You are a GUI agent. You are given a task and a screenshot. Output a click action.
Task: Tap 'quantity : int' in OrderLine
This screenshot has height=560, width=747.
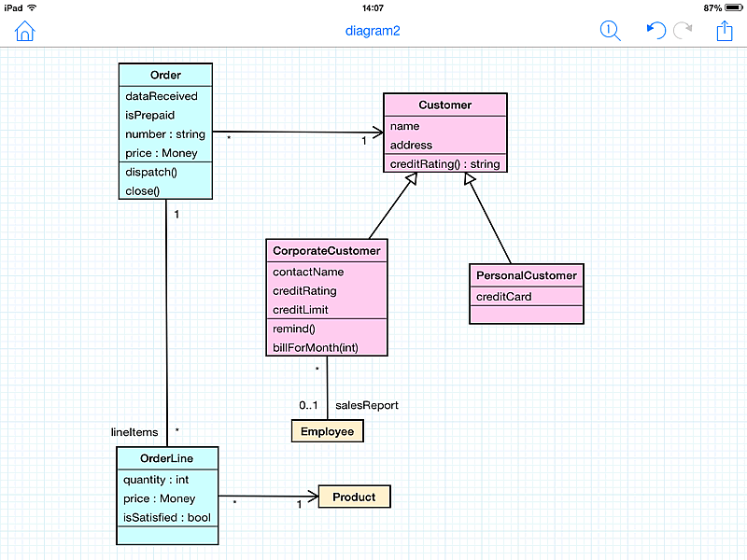[156, 480]
